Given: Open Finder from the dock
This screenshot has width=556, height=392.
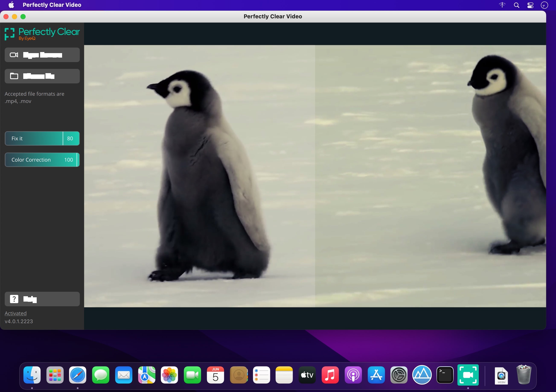Looking at the screenshot, I should pyautogui.click(x=33, y=375).
